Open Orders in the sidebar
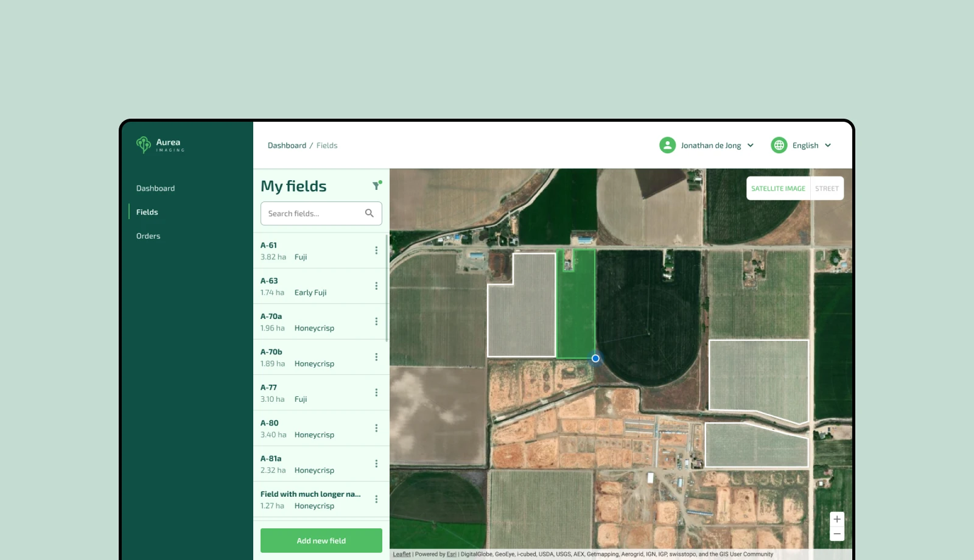Screen dimensions: 974x560 click(x=148, y=236)
